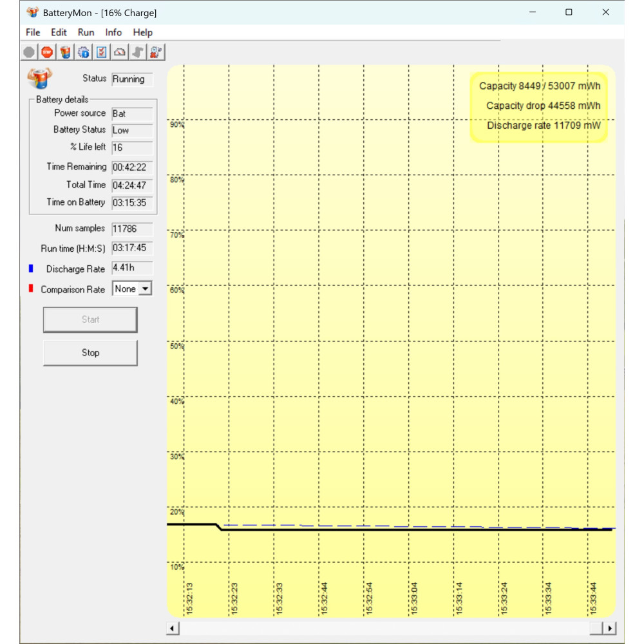Click the greyed-out toolbar icon beside the gauge
Screen dimensions: 644x644
(x=137, y=52)
